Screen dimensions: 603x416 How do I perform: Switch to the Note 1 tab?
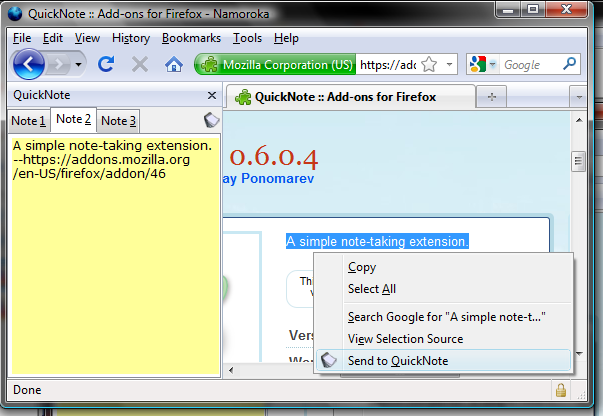tap(28, 121)
